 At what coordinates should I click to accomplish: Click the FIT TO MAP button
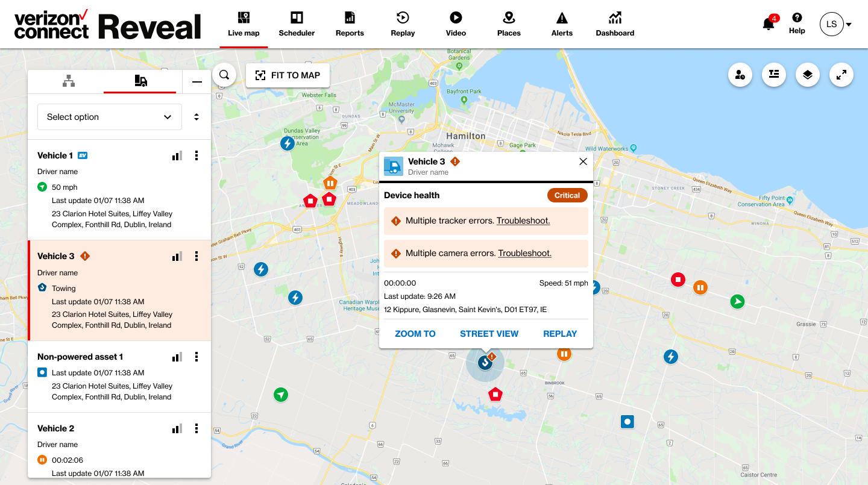click(288, 75)
